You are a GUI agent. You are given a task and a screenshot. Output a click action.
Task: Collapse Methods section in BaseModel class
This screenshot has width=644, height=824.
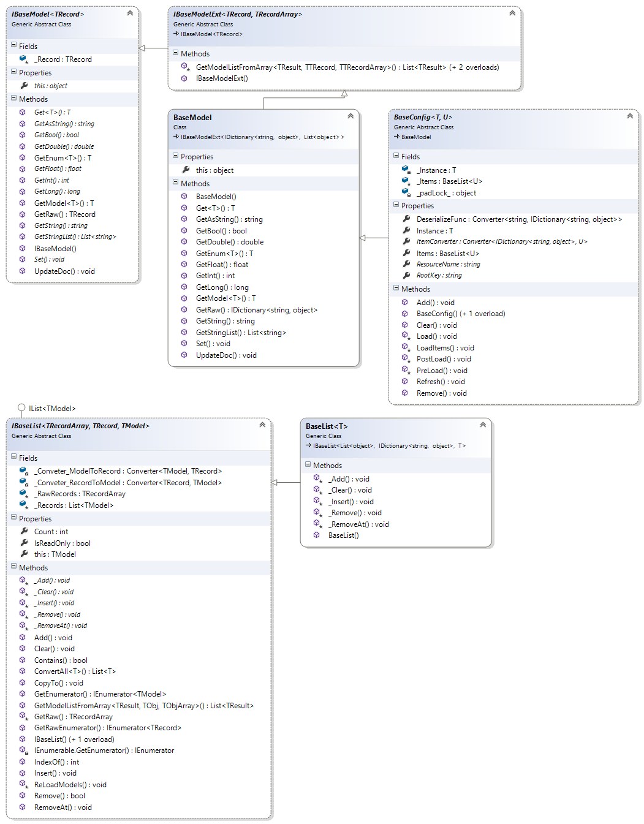coord(176,183)
